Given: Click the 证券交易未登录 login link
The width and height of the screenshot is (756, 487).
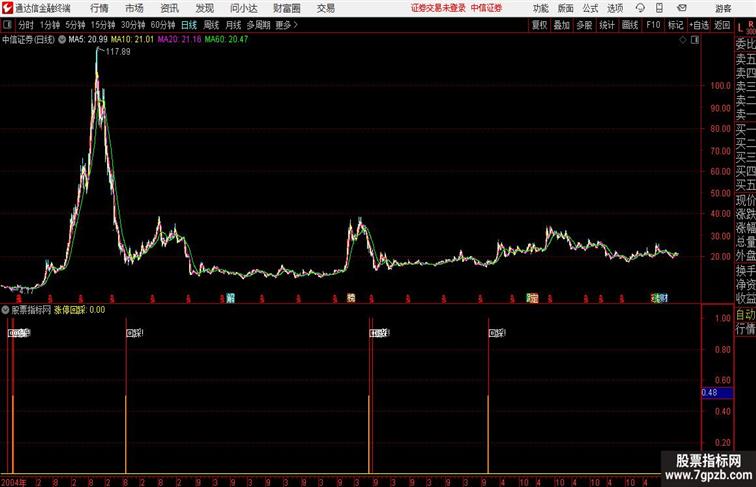Looking at the screenshot, I should (x=438, y=8).
